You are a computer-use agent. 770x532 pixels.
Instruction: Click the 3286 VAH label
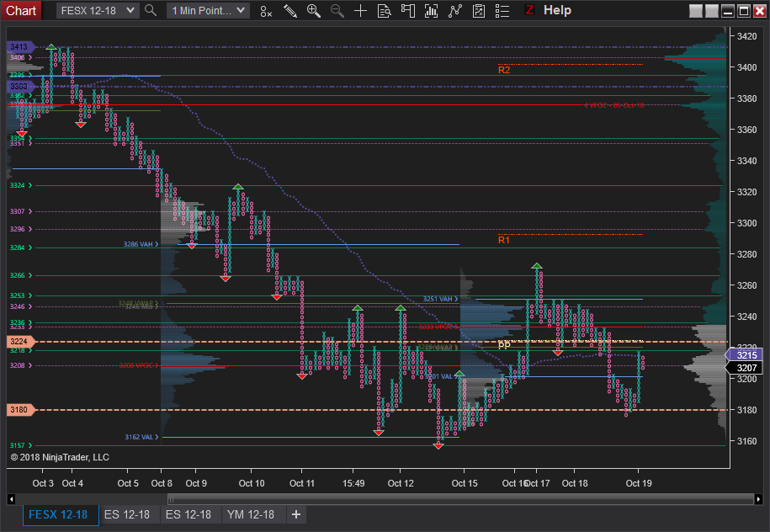click(x=139, y=244)
